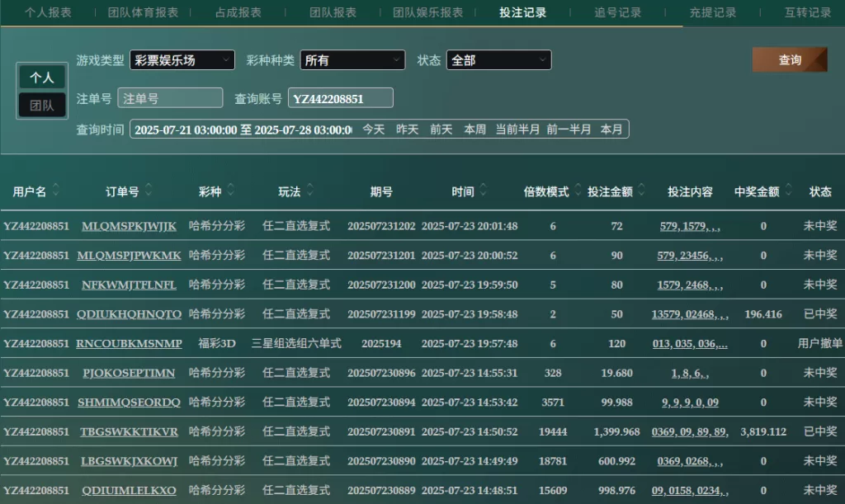This screenshot has height=504, width=845.
Task: Switch to 追号记录 tab
Action: point(617,12)
